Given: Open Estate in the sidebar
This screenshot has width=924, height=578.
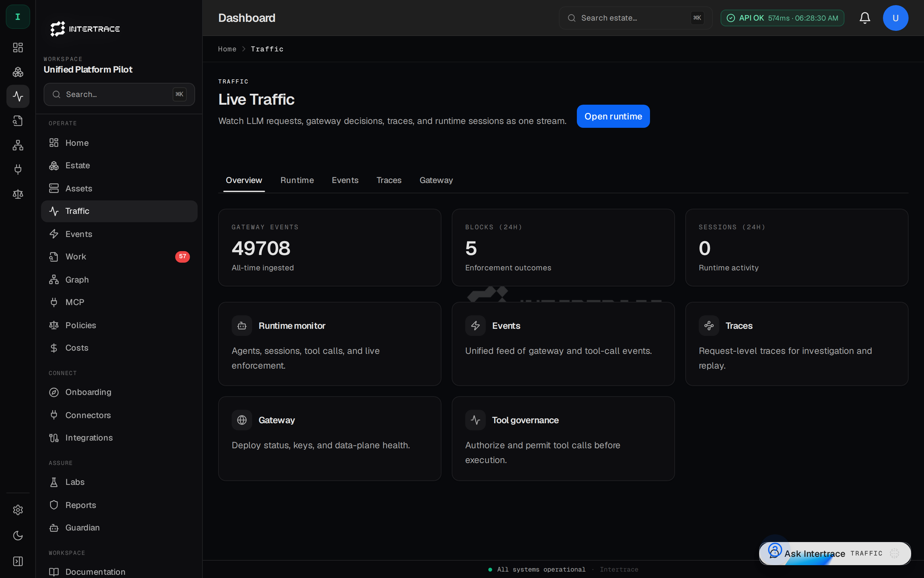Looking at the screenshot, I should [119, 165].
